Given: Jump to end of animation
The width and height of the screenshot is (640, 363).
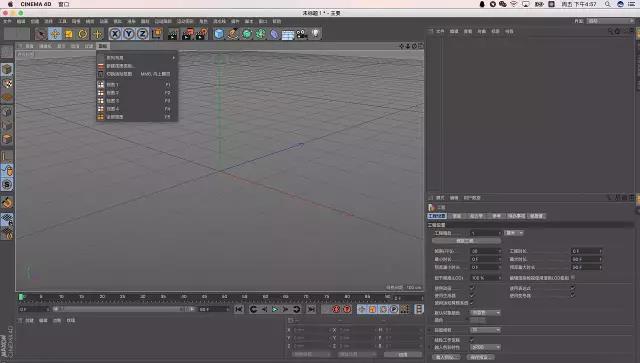Looking at the screenshot, I should click(x=311, y=309).
